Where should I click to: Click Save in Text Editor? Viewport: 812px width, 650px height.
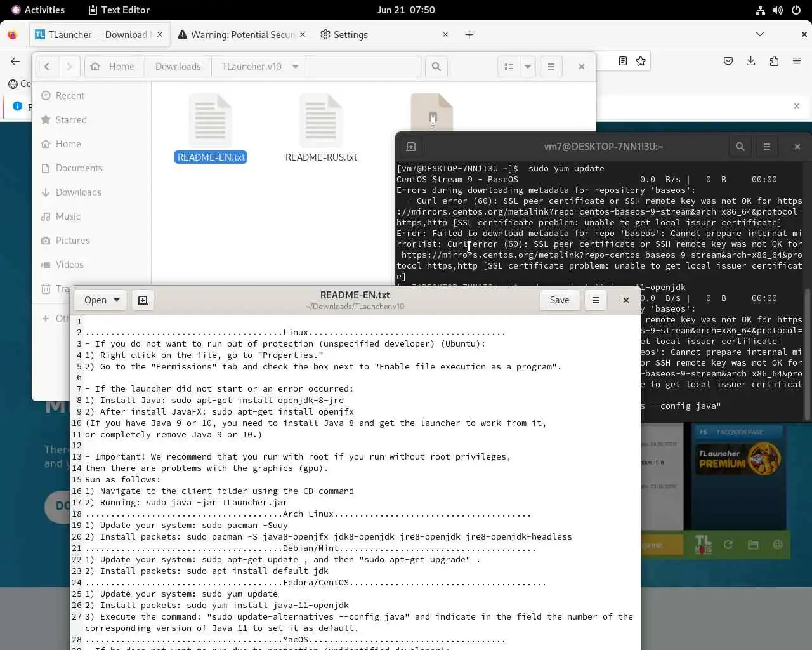point(560,300)
